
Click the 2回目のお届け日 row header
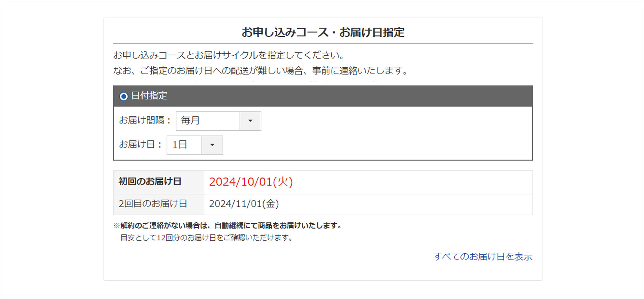point(153,204)
